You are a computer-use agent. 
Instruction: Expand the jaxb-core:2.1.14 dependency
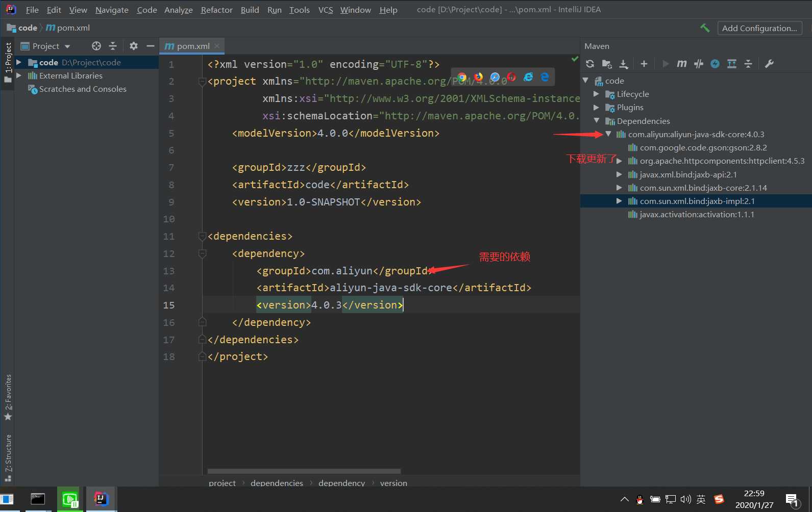coord(619,188)
